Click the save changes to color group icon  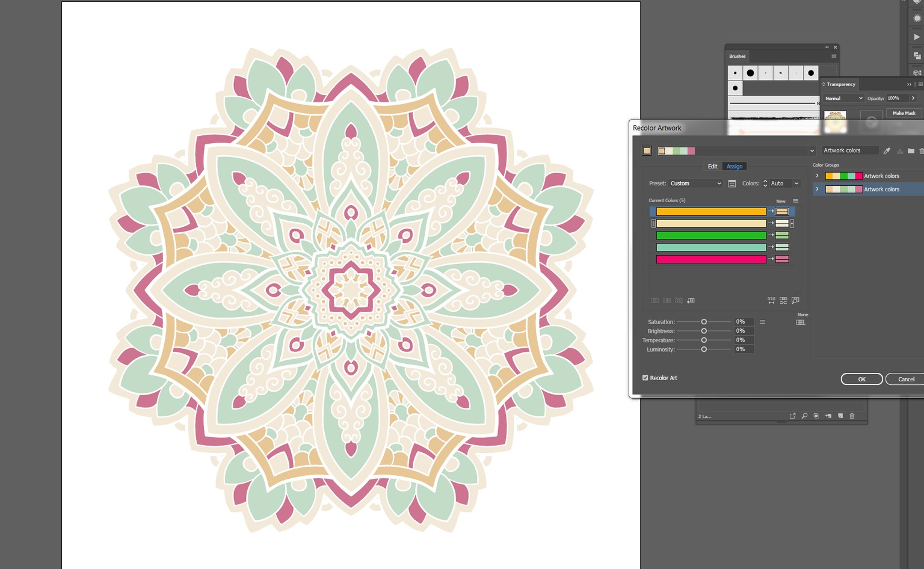(x=900, y=151)
